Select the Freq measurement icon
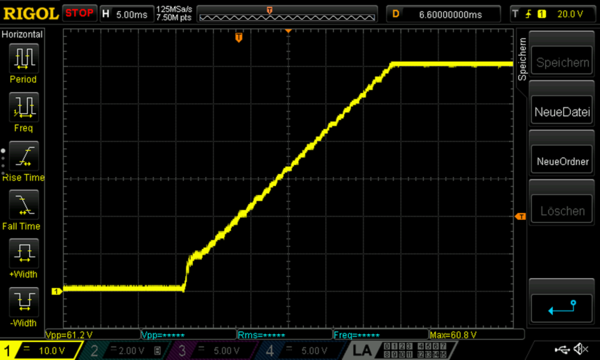Screen dimensions: 600x360 pyautogui.click(x=24, y=107)
